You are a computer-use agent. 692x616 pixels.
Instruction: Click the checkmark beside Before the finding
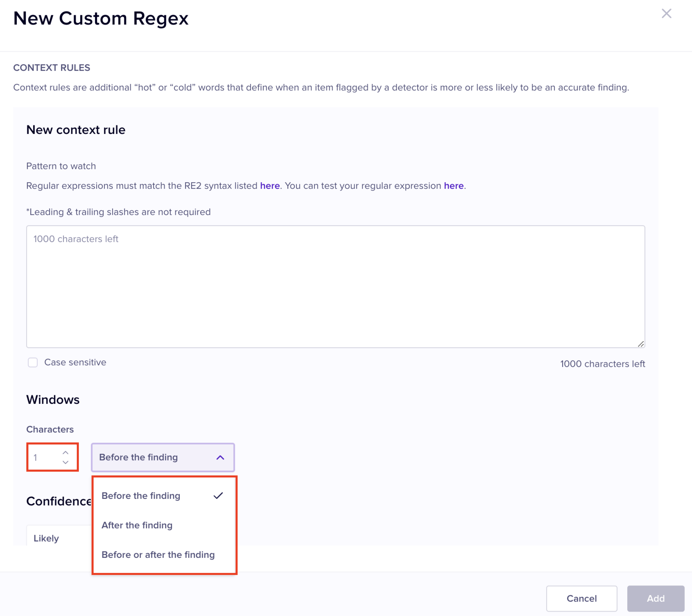218,496
